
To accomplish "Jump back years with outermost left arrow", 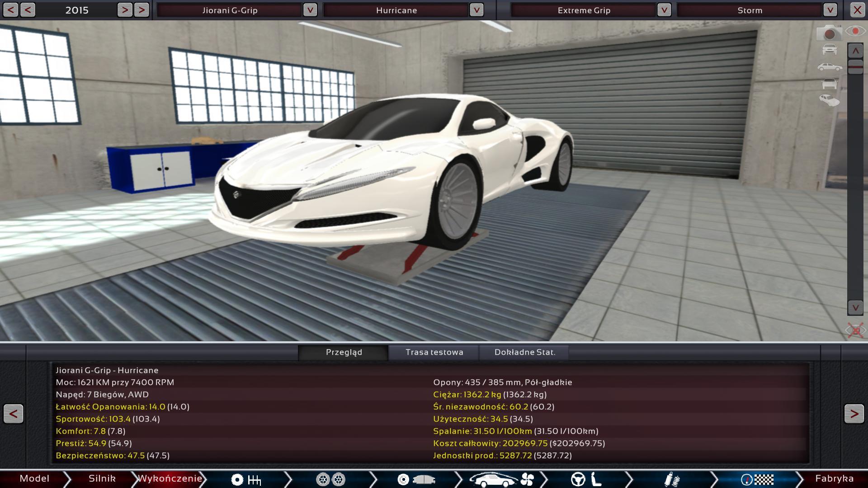I will (x=10, y=10).
